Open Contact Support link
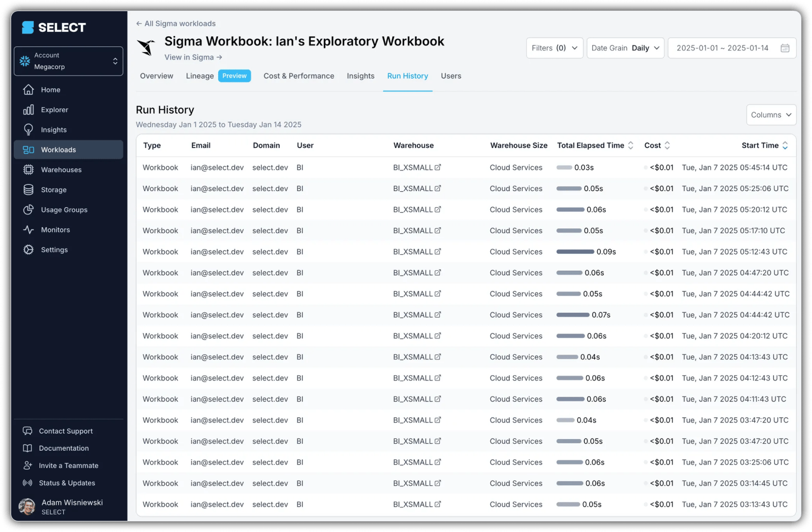The height and width of the screenshot is (532, 812). coord(66,431)
